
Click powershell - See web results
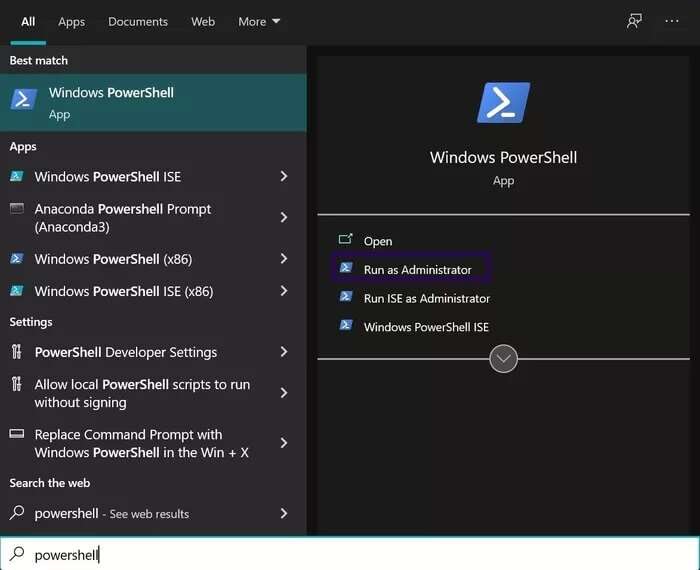153,513
